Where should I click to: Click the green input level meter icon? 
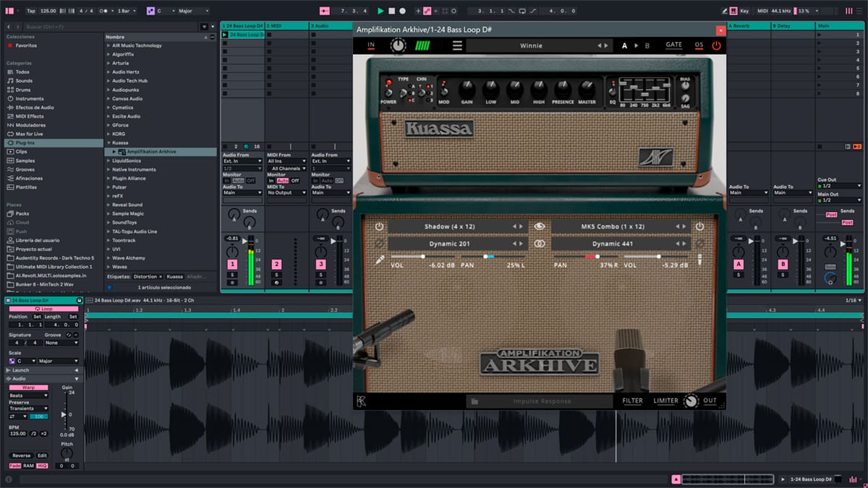tap(422, 46)
